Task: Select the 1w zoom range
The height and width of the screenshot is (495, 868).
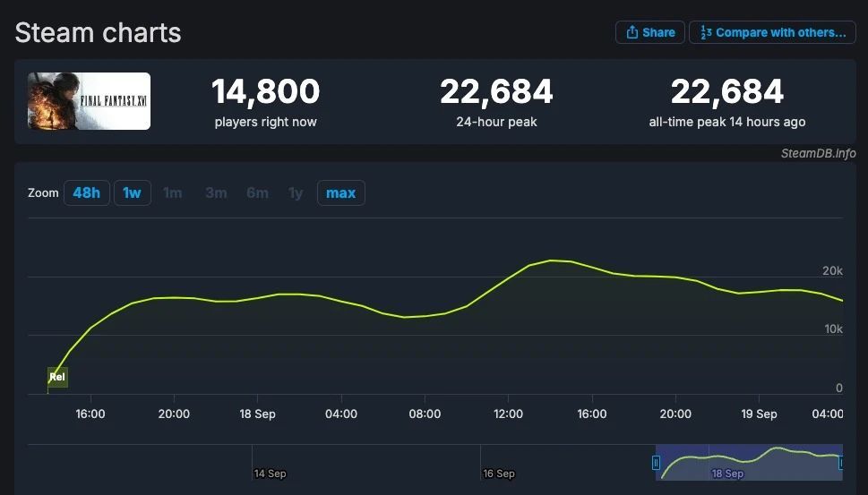Action: tap(133, 193)
